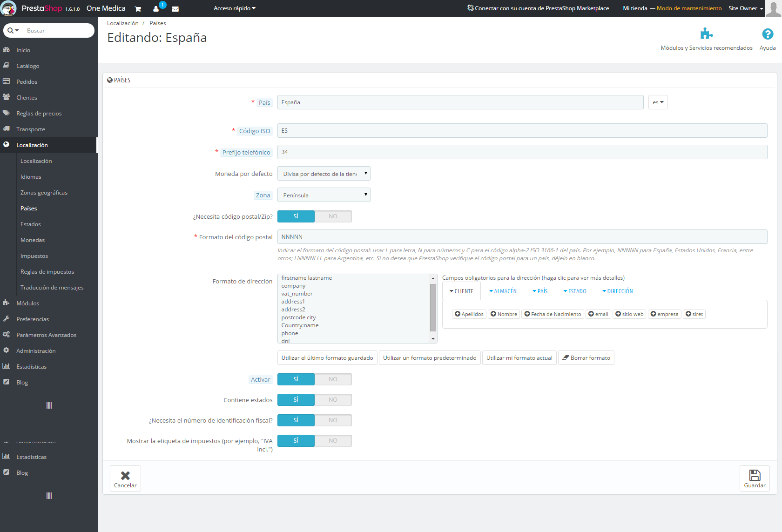Click the Catálogo book icon
The width and height of the screenshot is (782, 532).
click(7, 66)
